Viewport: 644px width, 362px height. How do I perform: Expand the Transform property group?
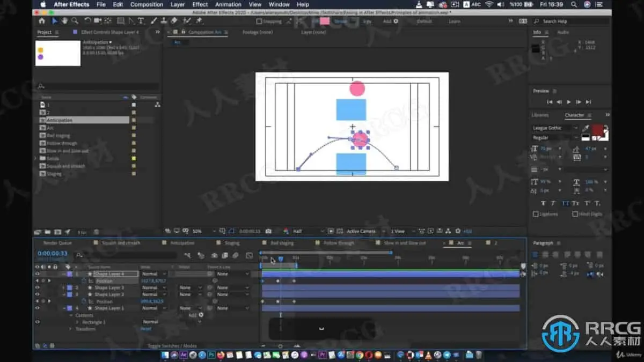point(71,329)
